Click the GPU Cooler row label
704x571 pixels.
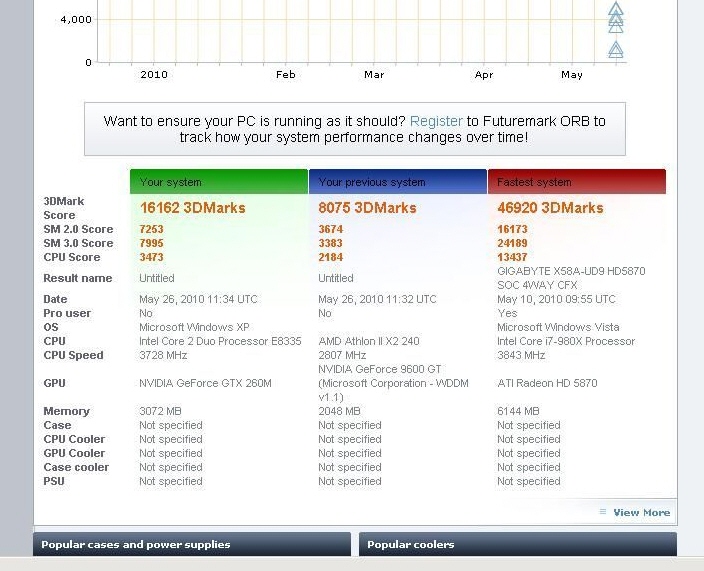(x=74, y=453)
